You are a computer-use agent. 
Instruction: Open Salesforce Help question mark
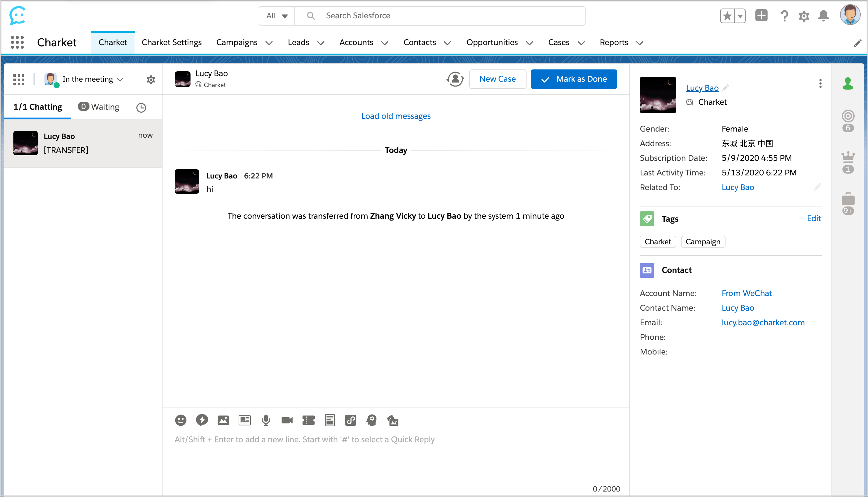point(784,16)
